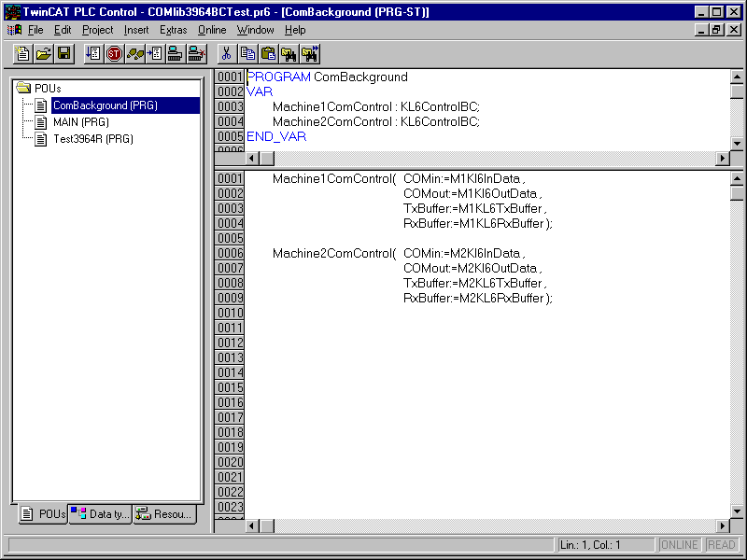Image resolution: width=747 pixels, height=560 pixels.
Task: Click declaration pane scroll up arrow
Action: coord(737,77)
